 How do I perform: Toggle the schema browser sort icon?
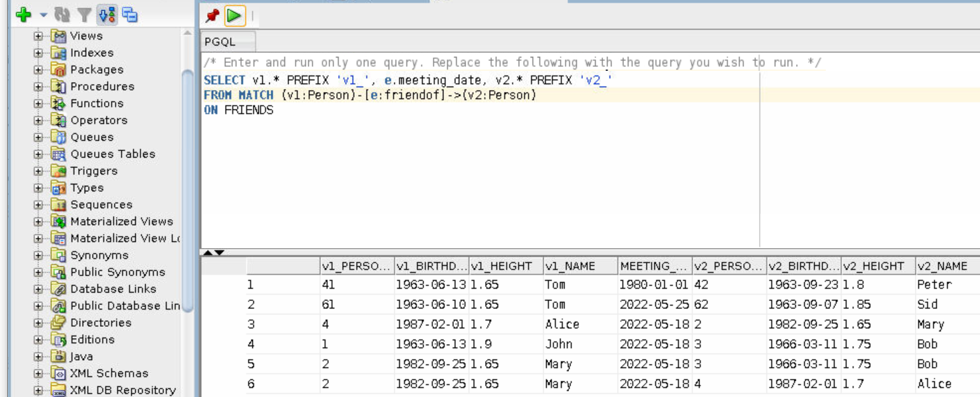[x=107, y=15]
